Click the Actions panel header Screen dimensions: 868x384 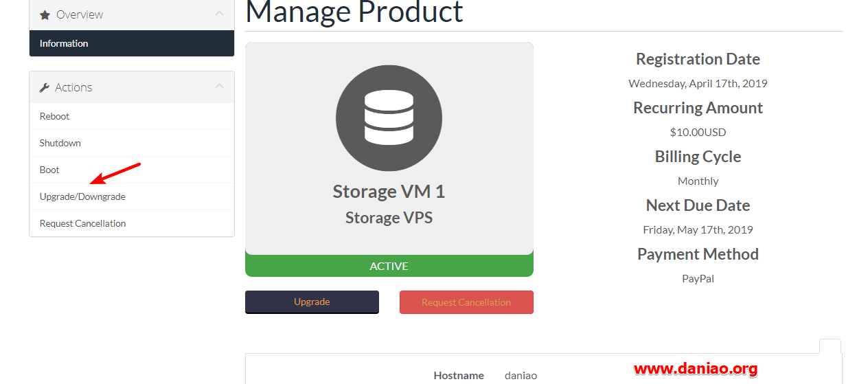pos(132,87)
